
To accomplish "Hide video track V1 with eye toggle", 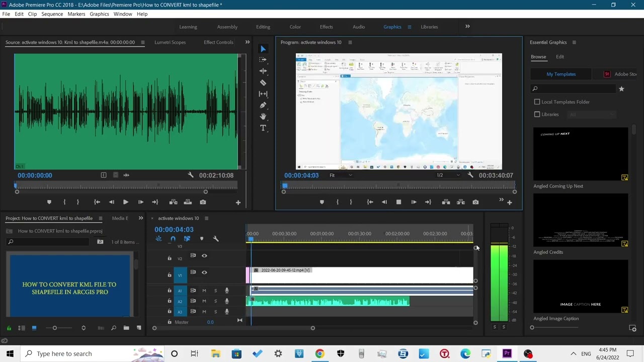I will (204, 272).
